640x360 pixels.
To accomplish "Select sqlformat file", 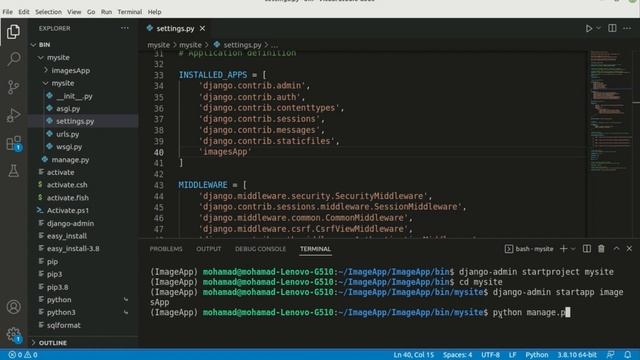I will pos(63,325).
